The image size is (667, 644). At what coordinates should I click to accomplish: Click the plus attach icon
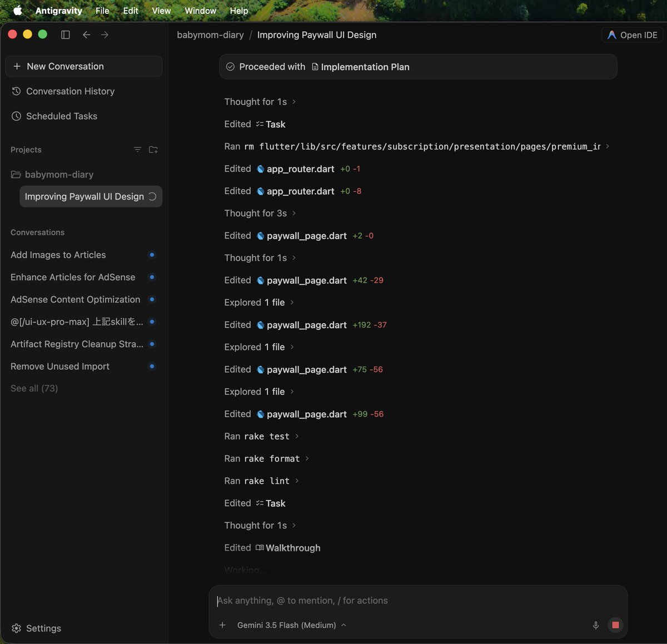point(222,625)
